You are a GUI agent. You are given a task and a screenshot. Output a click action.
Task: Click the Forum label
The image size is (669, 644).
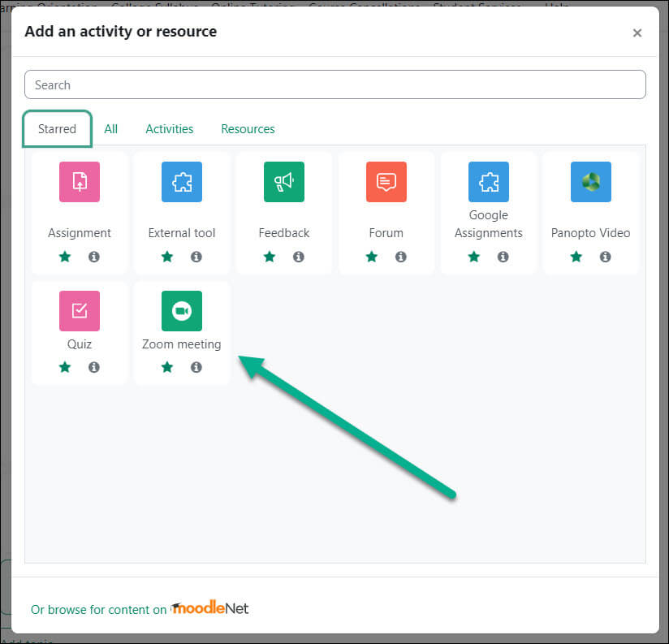[386, 233]
